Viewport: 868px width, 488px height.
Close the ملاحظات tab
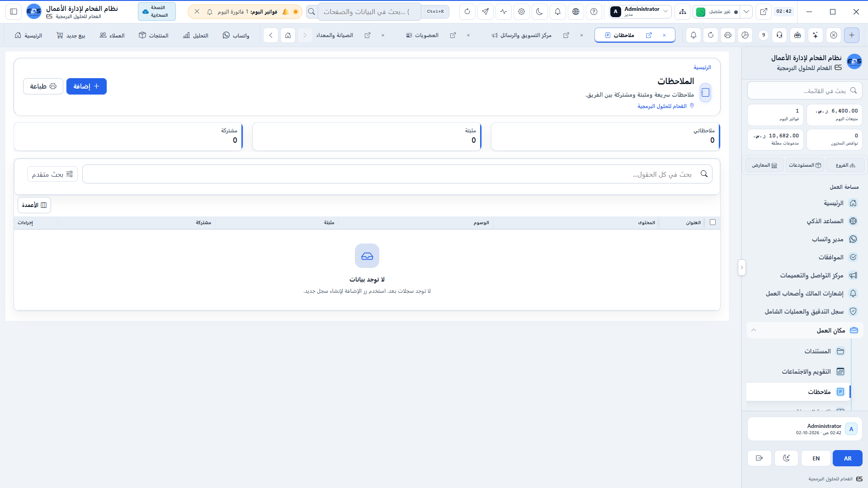tap(664, 35)
